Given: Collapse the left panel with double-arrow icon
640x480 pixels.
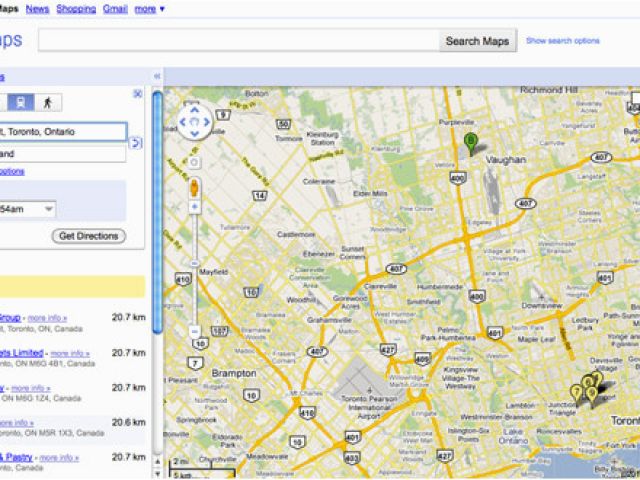Looking at the screenshot, I should pyautogui.click(x=157, y=76).
